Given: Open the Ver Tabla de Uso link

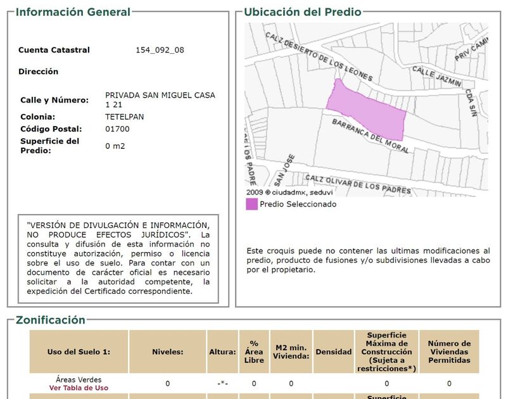Looking at the screenshot, I should [79, 388].
